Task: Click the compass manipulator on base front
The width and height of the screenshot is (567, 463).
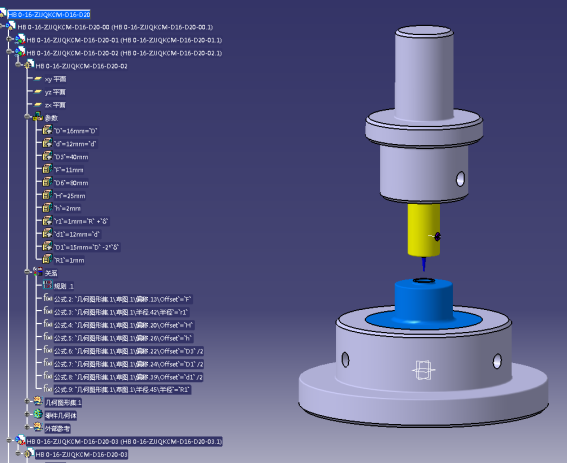Action: click(423, 370)
